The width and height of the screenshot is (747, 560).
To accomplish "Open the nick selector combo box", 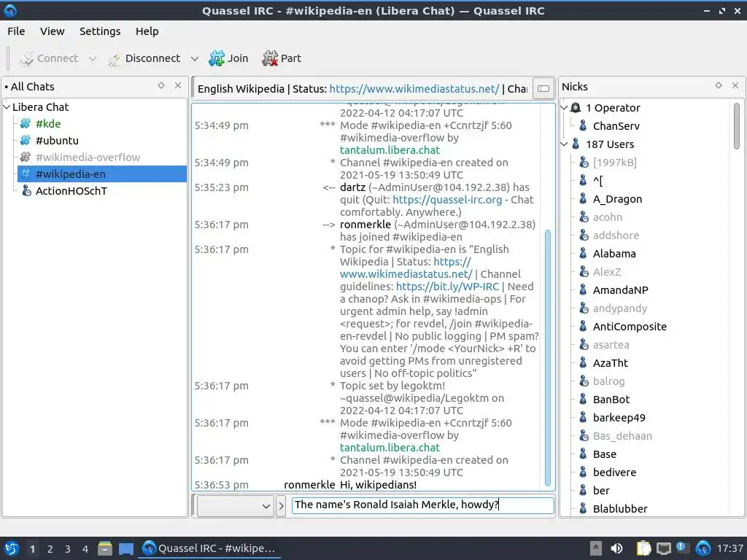I will pos(236,506).
